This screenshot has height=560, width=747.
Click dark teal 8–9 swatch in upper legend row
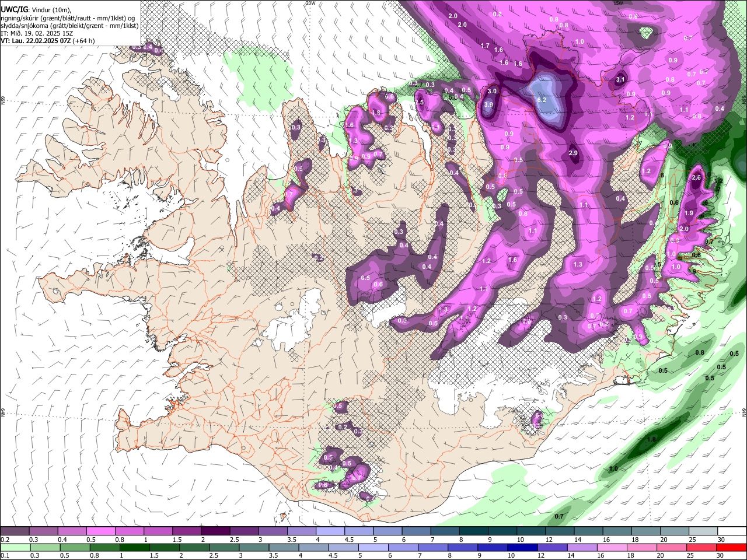[x=474, y=531]
